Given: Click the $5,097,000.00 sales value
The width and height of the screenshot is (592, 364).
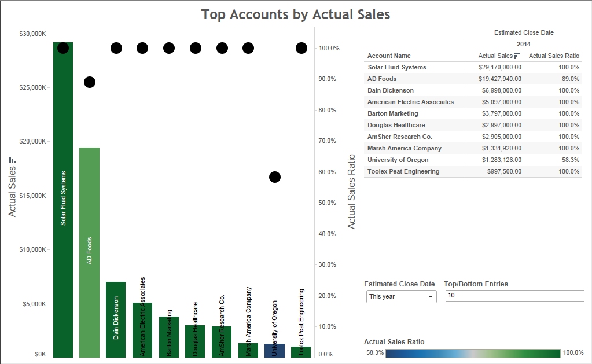Looking at the screenshot, I should 502,102.
